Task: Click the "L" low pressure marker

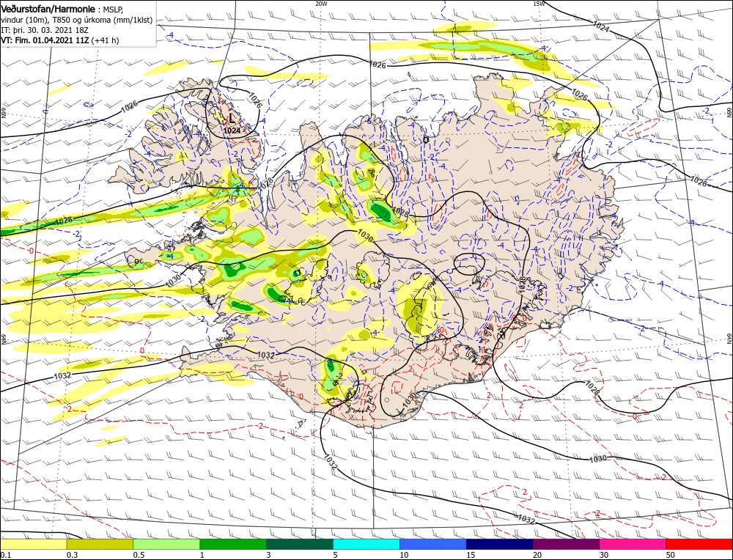Action: point(232,119)
